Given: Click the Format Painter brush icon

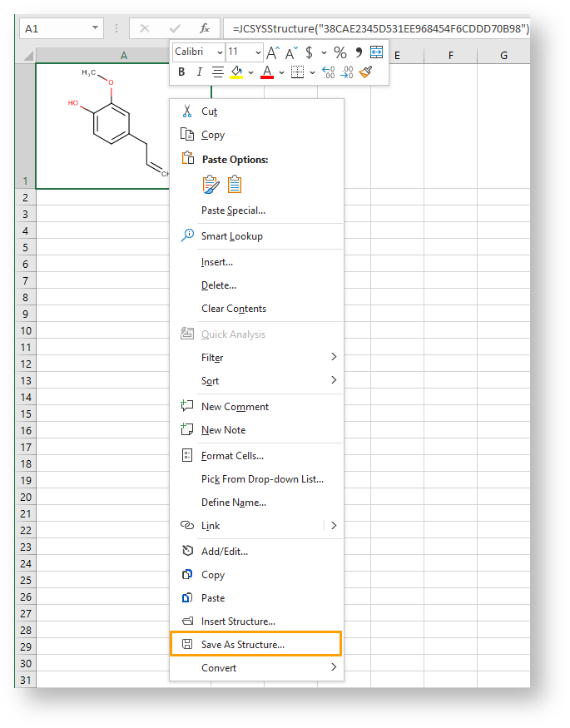Looking at the screenshot, I should [366, 72].
